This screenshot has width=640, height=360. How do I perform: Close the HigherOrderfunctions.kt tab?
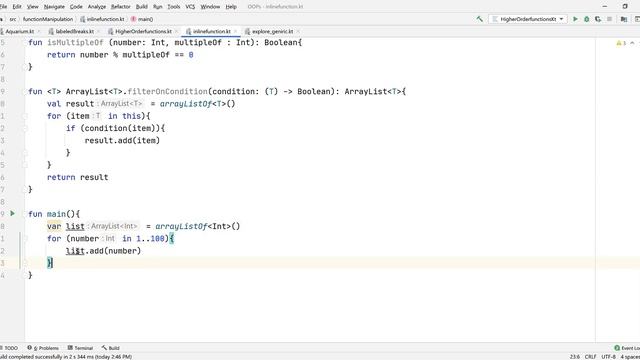(x=176, y=31)
